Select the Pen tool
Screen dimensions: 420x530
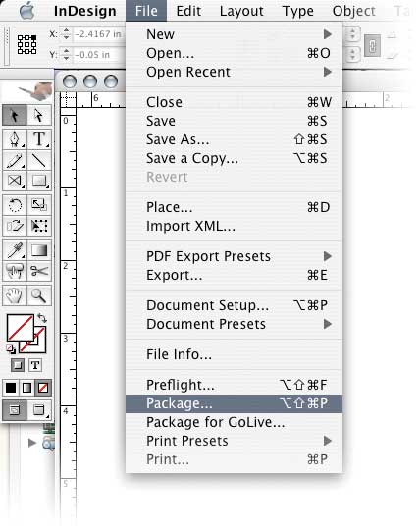15,139
